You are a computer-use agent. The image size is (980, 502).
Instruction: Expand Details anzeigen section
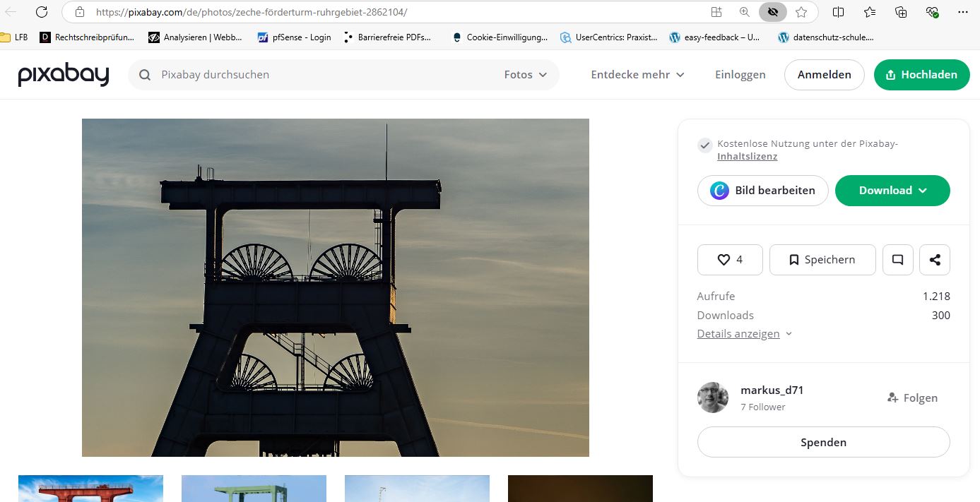pos(745,334)
